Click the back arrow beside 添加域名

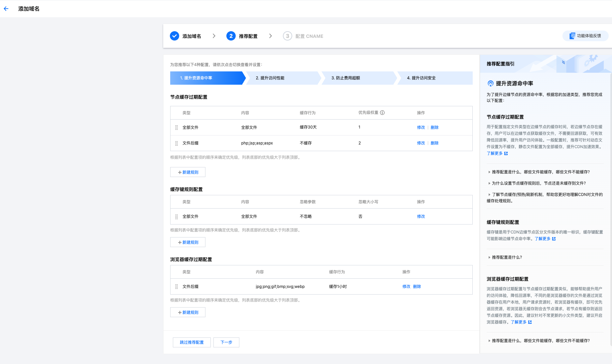tap(6, 9)
